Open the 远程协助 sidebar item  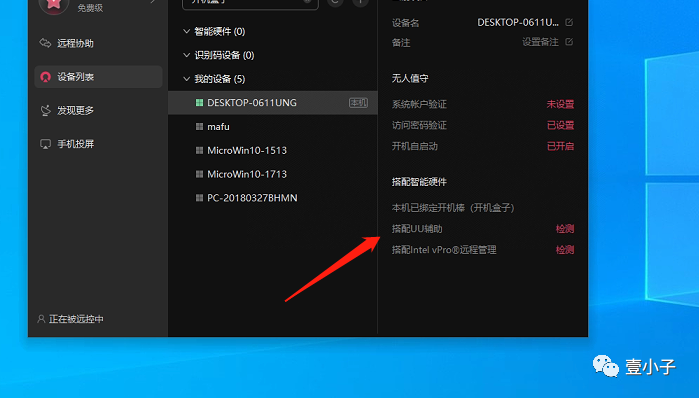[x=67, y=43]
